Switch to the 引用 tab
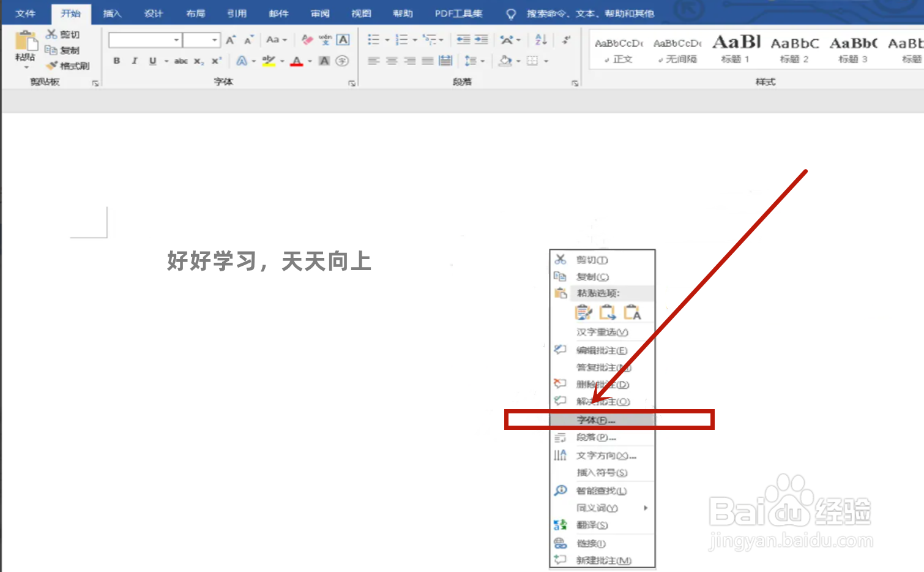This screenshot has width=924, height=572. [237, 13]
